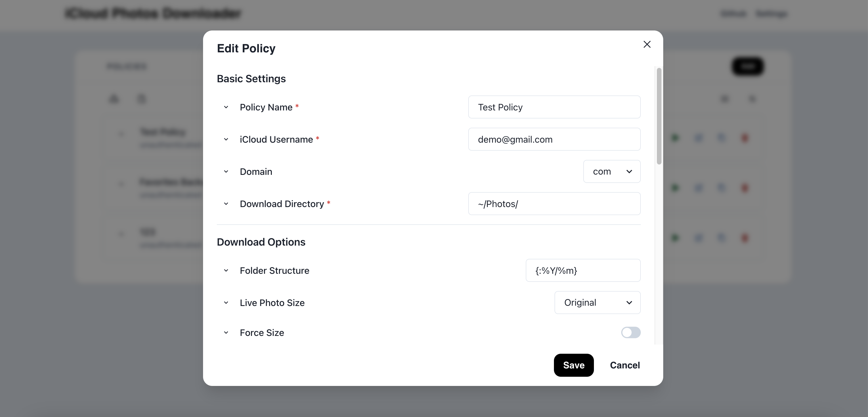Close the Edit Policy dialog
The width and height of the screenshot is (868, 417).
coord(647,44)
